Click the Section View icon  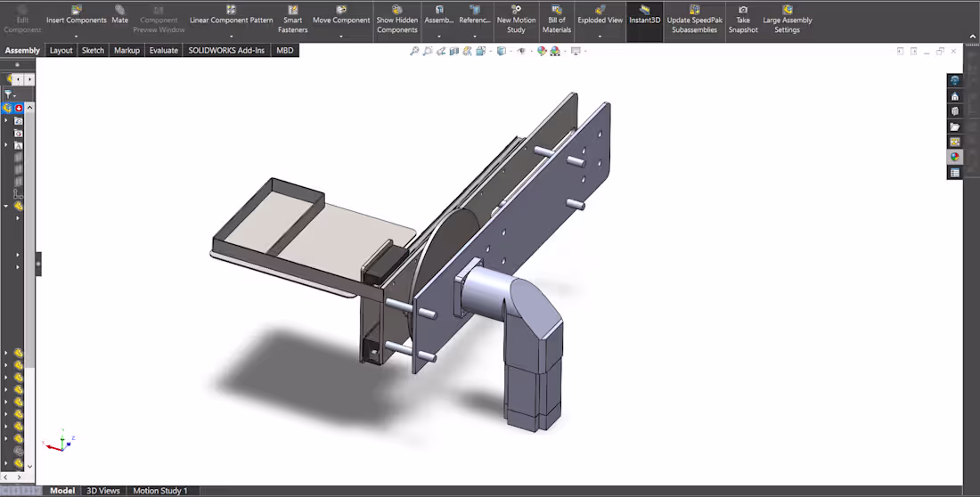(x=453, y=52)
